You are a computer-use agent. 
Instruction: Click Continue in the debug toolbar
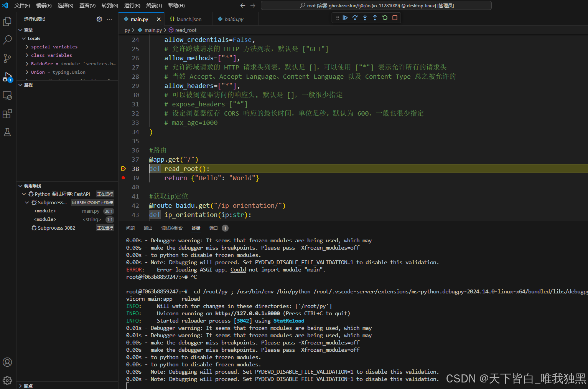coord(345,17)
